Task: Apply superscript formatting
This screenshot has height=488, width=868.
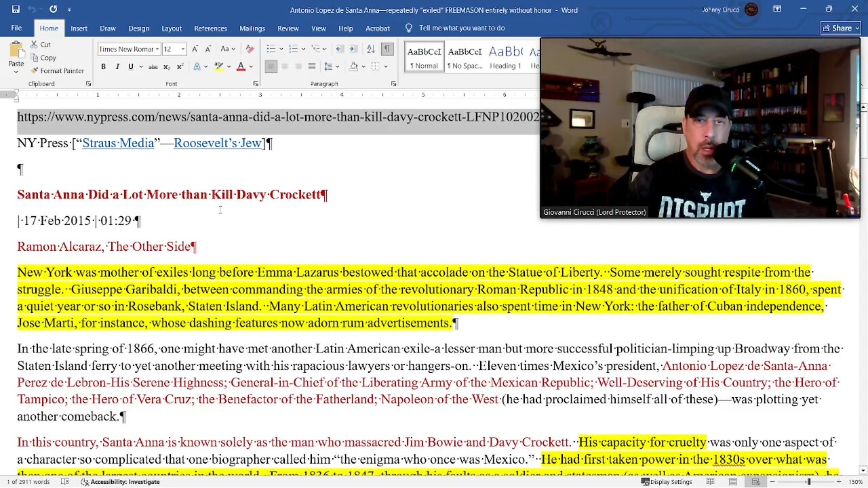Action: (x=179, y=66)
